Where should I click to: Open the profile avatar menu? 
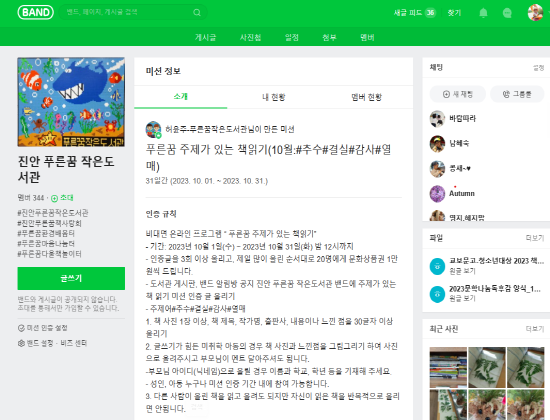click(x=535, y=13)
